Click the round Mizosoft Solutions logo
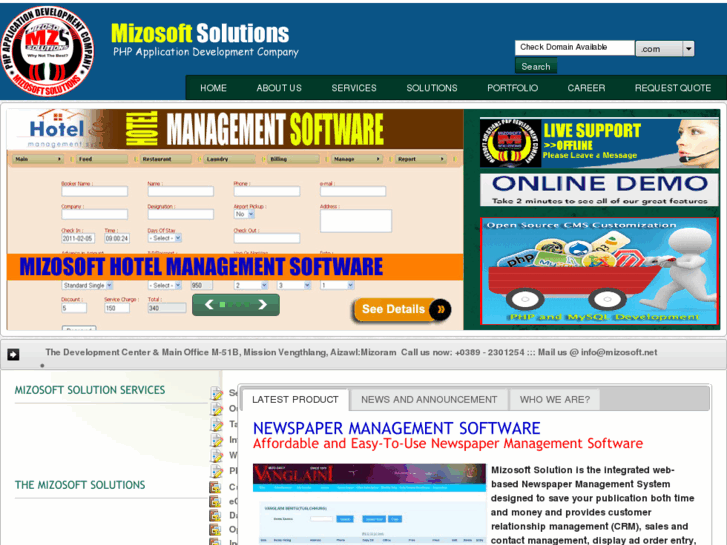The image size is (727, 545). pyautogui.click(x=47, y=51)
